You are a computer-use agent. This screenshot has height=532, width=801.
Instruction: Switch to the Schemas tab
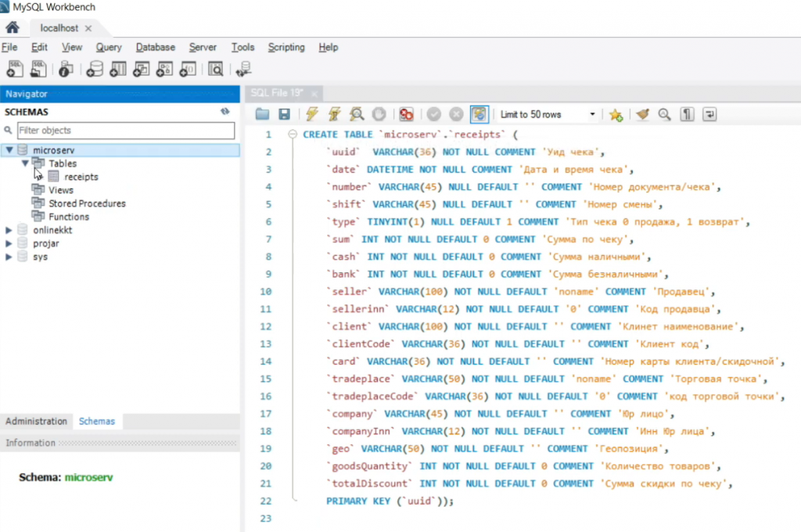[97, 421]
